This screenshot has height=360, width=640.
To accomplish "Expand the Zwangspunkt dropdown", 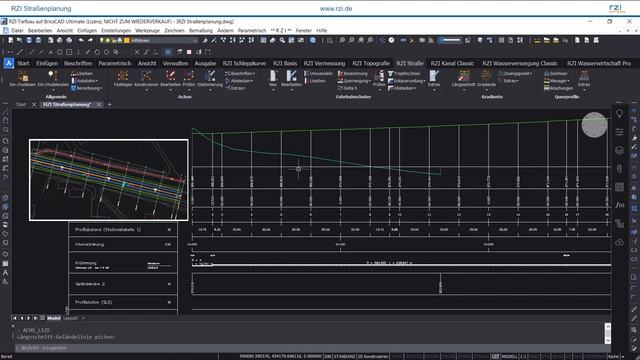I will point(515,73).
